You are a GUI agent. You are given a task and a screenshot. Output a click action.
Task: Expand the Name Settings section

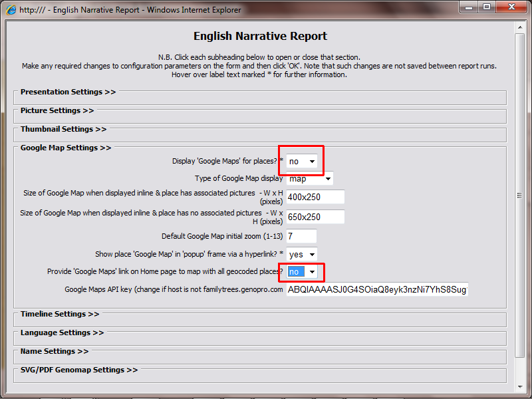point(55,351)
